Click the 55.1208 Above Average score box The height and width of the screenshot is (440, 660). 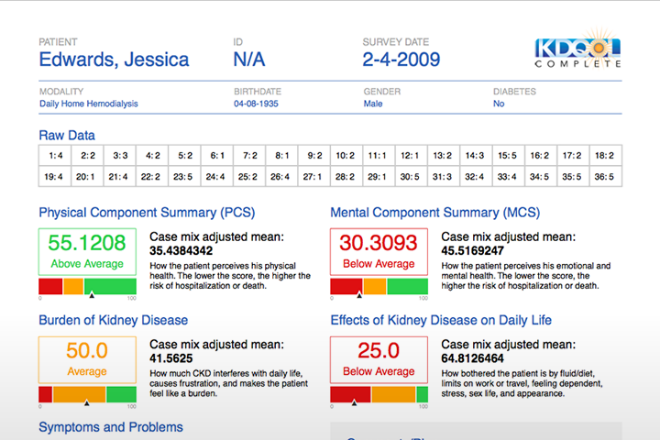coord(87,250)
